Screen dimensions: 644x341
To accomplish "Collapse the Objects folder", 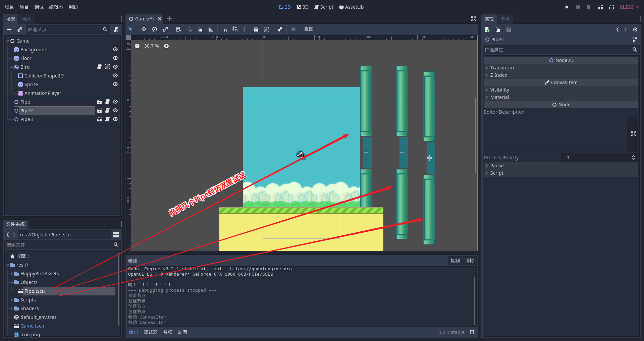I will (x=12, y=282).
